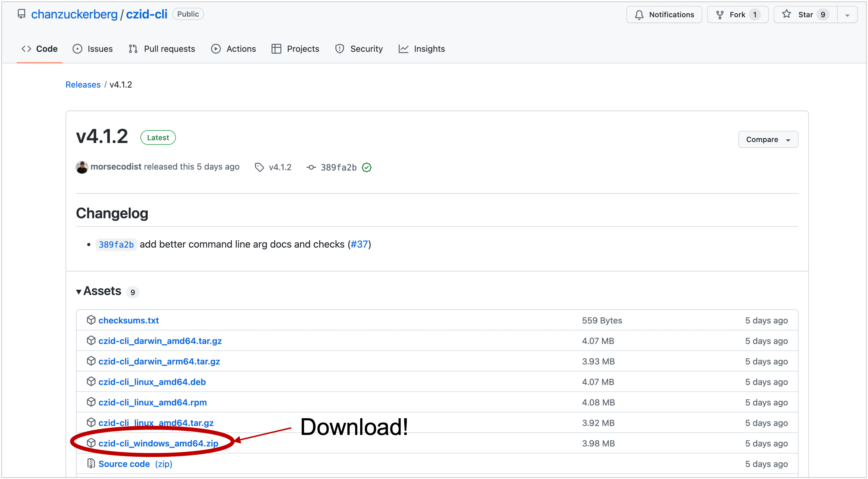Click the star icon to star repository
This screenshot has height=479, width=868.
point(786,14)
